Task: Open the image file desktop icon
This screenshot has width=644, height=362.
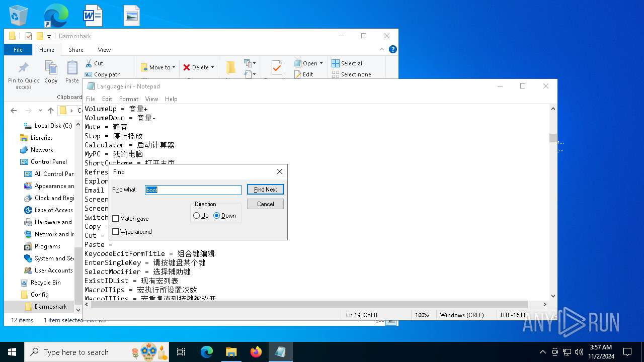Action: click(131, 16)
